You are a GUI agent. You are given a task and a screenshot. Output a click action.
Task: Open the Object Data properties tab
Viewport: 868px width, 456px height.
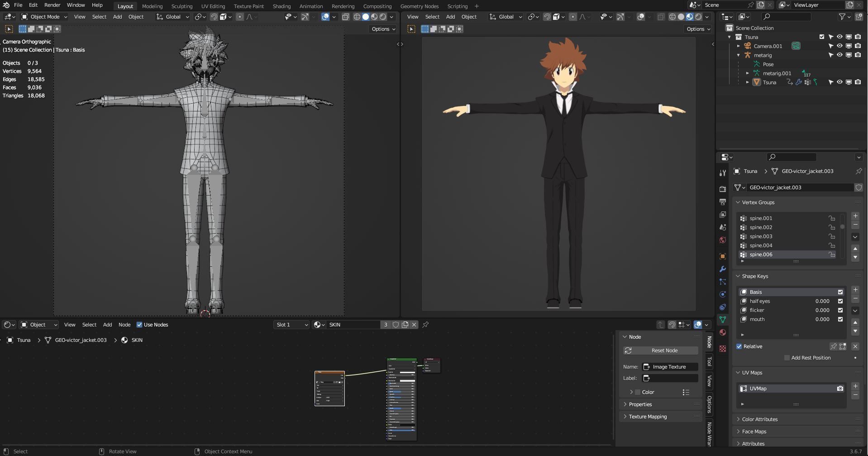point(723,320)
